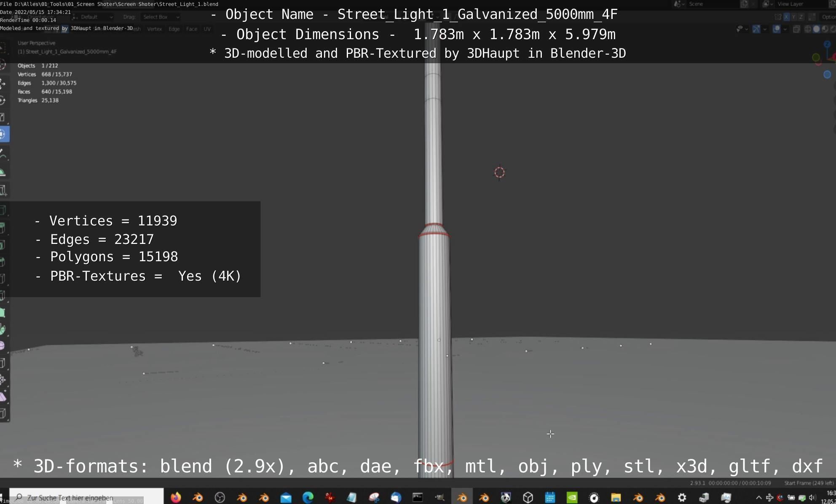Toggle the viewport gizmos button
836x504 pixels.
756,29
